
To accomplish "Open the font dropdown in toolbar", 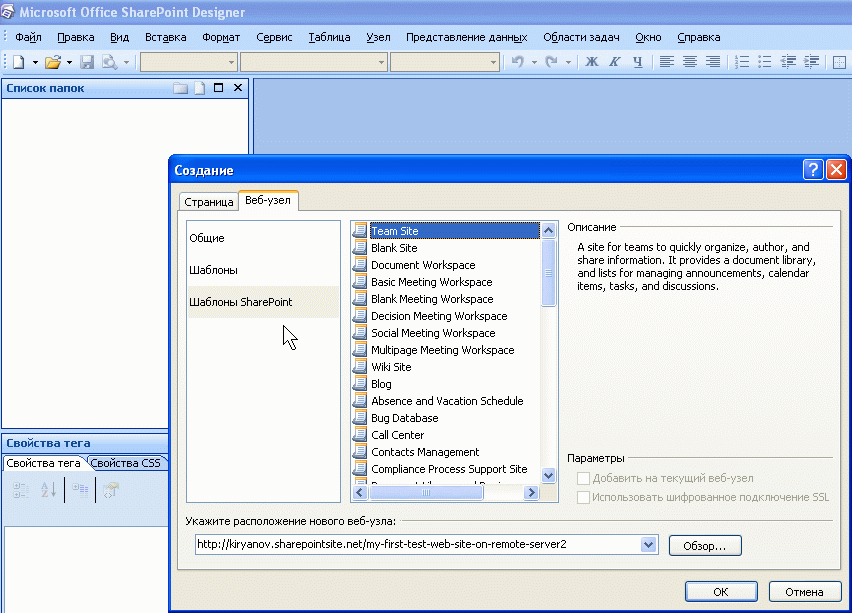I will point(381,62).
